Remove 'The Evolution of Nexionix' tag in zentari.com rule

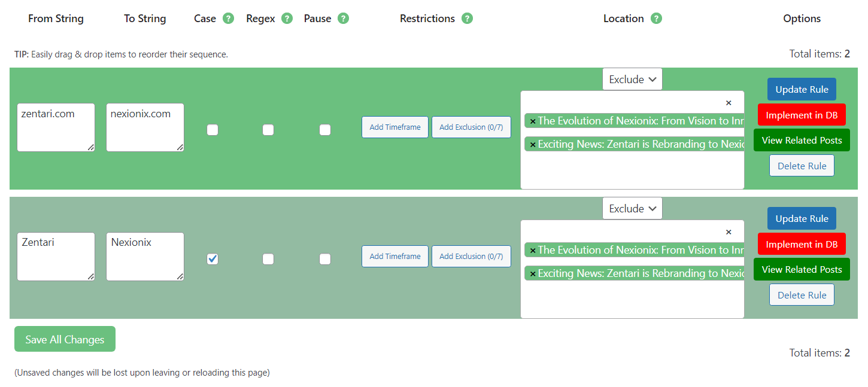533,121
